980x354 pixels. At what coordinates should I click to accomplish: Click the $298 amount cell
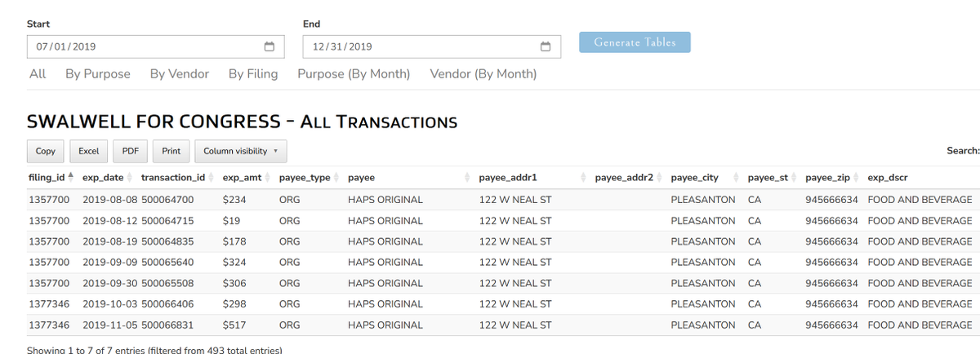point(234,303)
